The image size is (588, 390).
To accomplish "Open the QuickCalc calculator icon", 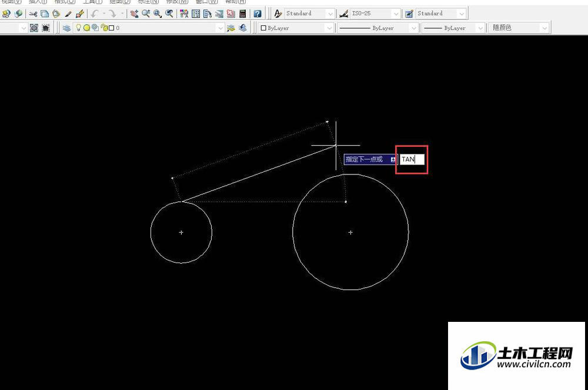I will [243, 14].
